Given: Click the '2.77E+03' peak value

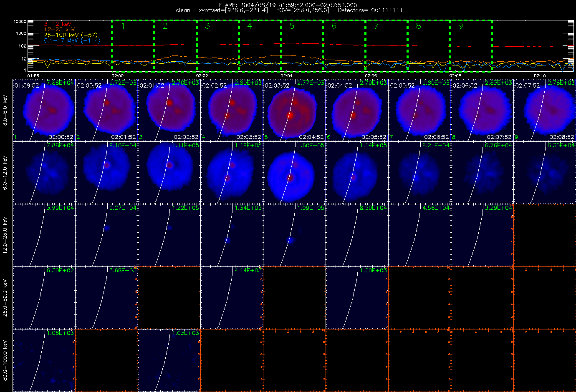Looking at the screenshot, I should coord(311,83).
